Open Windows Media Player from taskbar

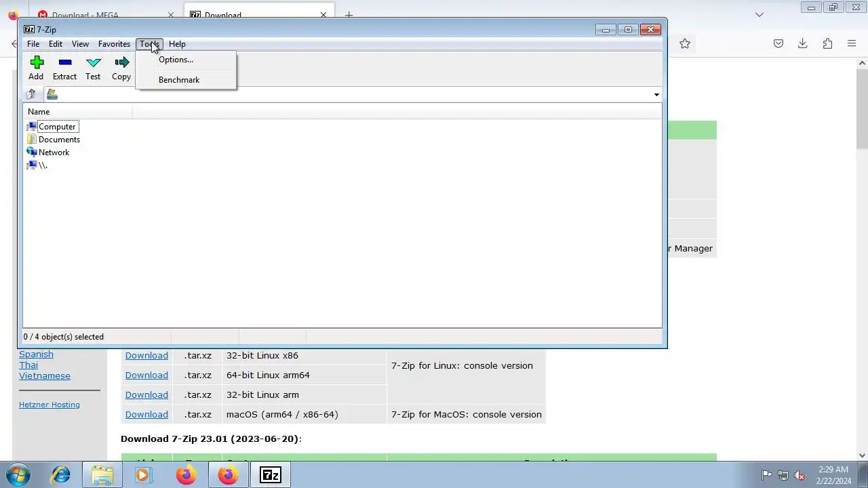tap(143, 475)
